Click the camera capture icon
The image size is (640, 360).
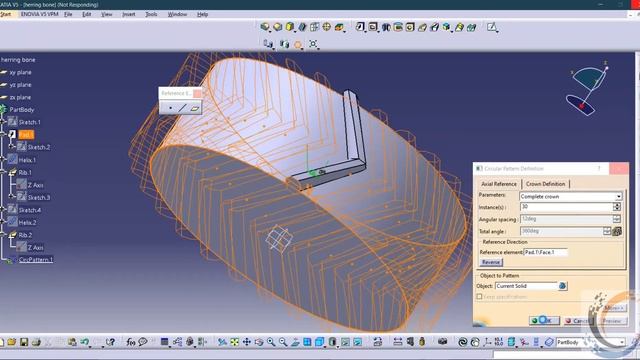coord(442,342)
